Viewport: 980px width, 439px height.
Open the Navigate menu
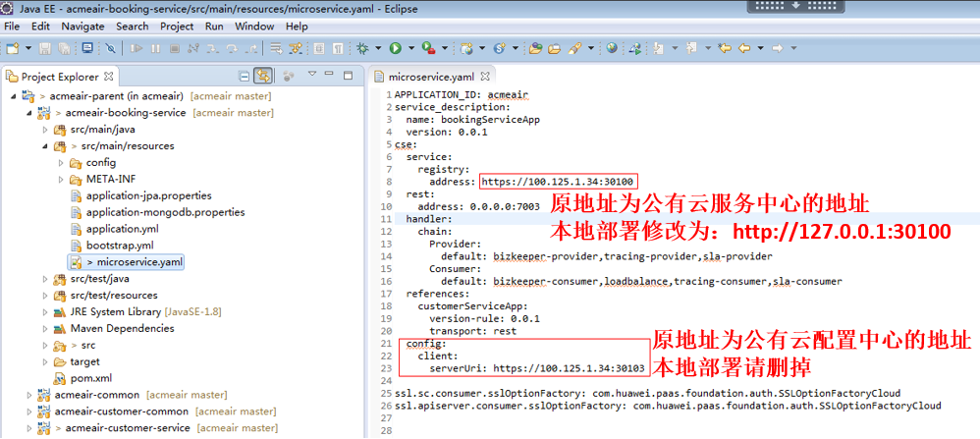[82, 27]
